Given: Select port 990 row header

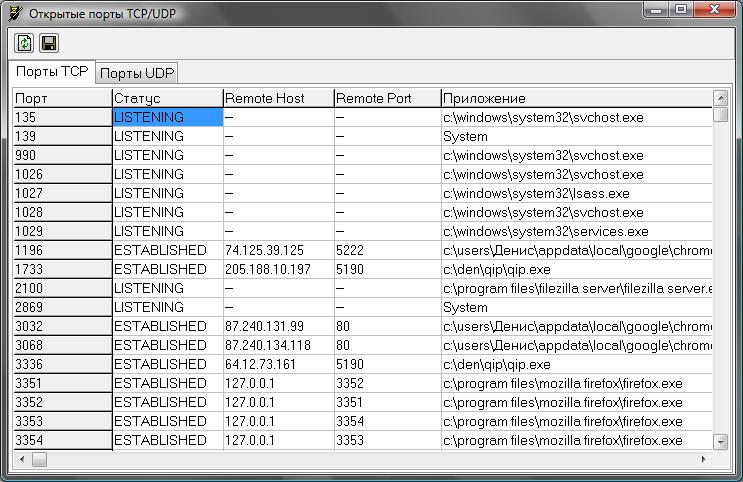Looking at the screenshot, I should point(63,155).
